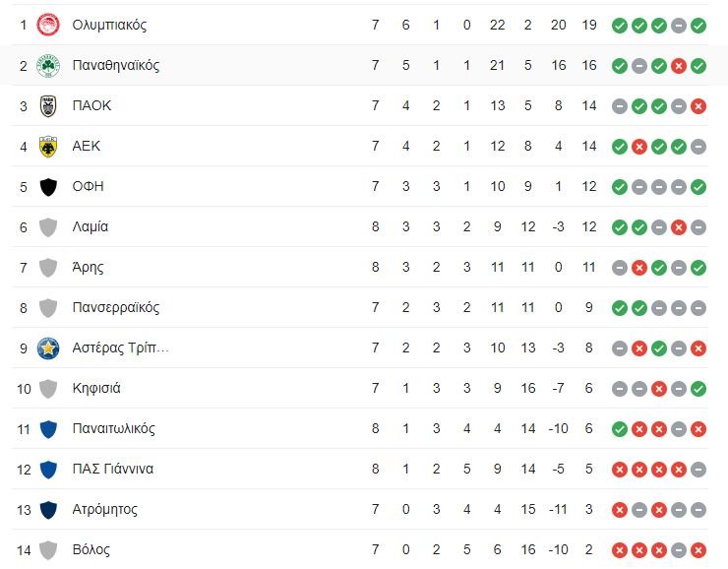Click the red loss icon in Panathinaikos row
The image size is (728, 569).
[x=679, y=66]
